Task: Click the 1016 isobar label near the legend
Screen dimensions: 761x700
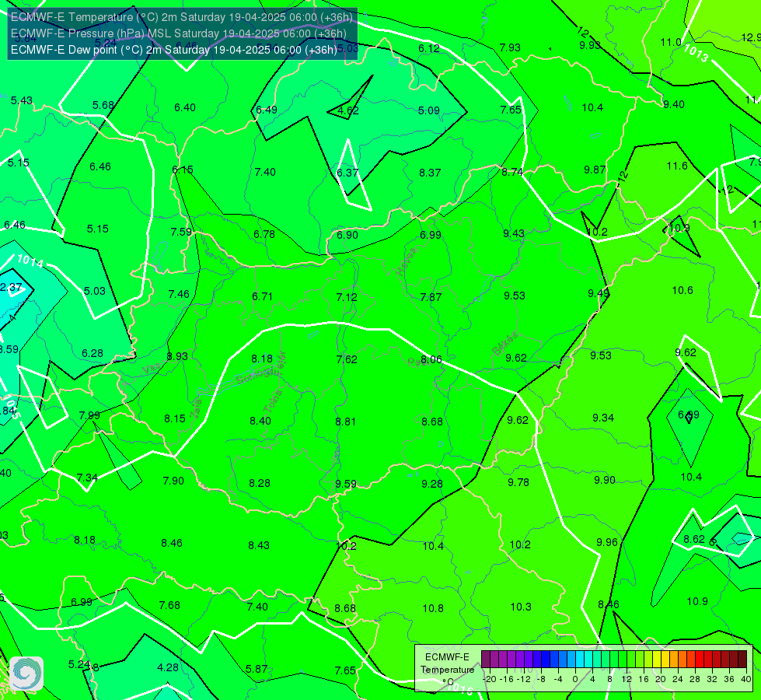Action: coord(459,688)
